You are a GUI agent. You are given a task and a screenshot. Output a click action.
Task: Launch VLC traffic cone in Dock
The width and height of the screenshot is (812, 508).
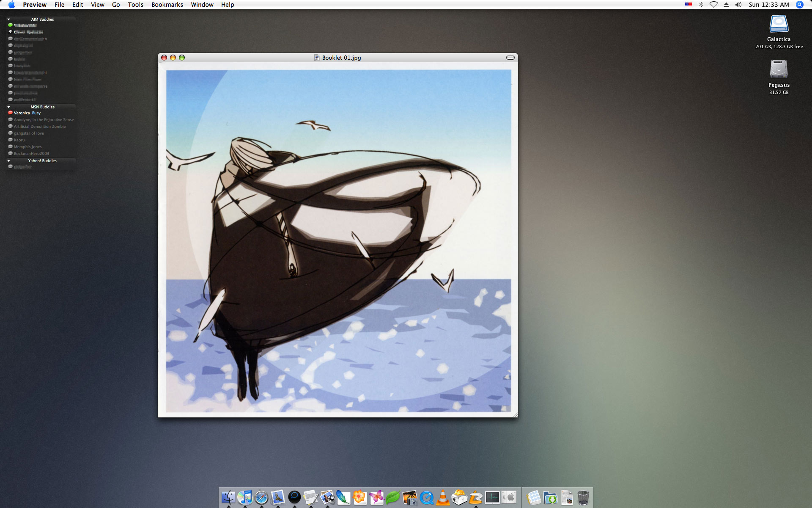pyautogui.click(x=443, y=497)
